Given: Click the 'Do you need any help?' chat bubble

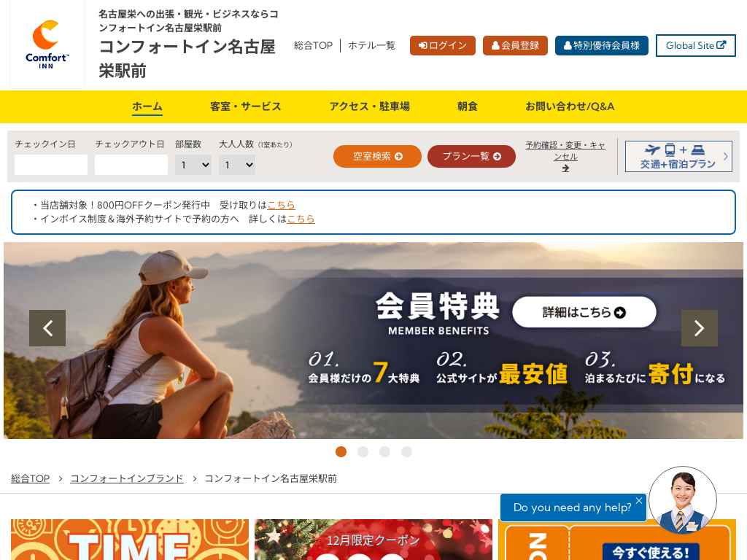Looking at the screenshot, I should (x=573, y=507).
